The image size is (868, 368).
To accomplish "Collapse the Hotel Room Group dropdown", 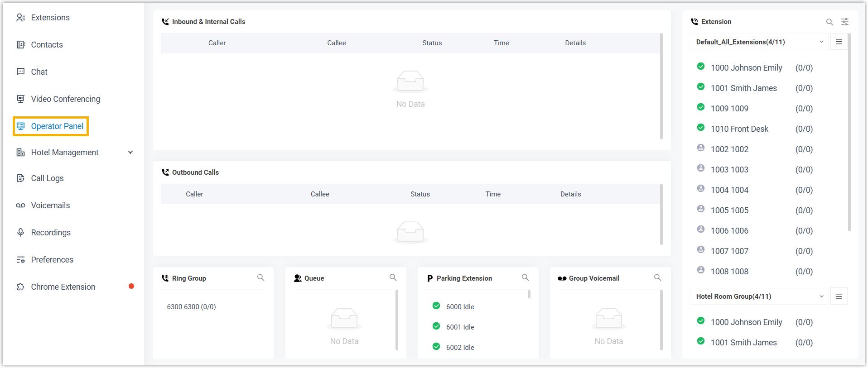I will click(x=821, y=296).
